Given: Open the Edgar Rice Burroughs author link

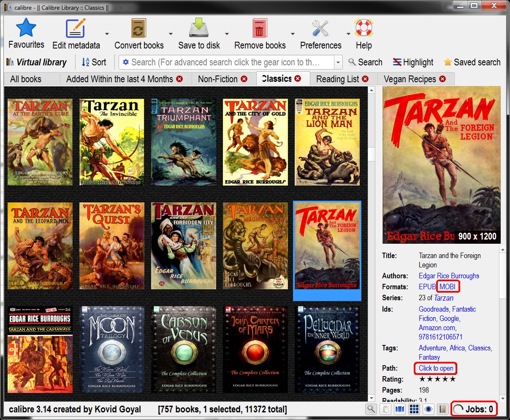Looking at the screenshot, I should click(x=449, y=276).
